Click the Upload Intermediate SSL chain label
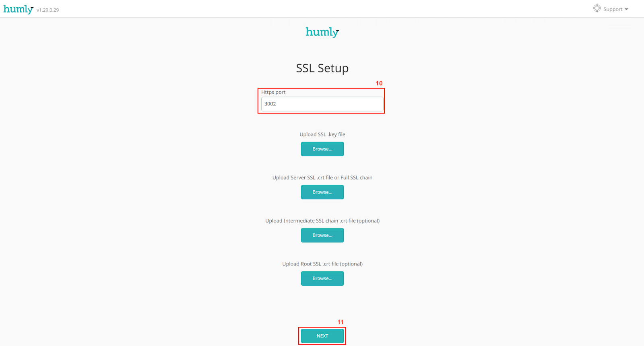Image resolution: width=644 pixels, height=346 pixels. click(x=322, y=221)
